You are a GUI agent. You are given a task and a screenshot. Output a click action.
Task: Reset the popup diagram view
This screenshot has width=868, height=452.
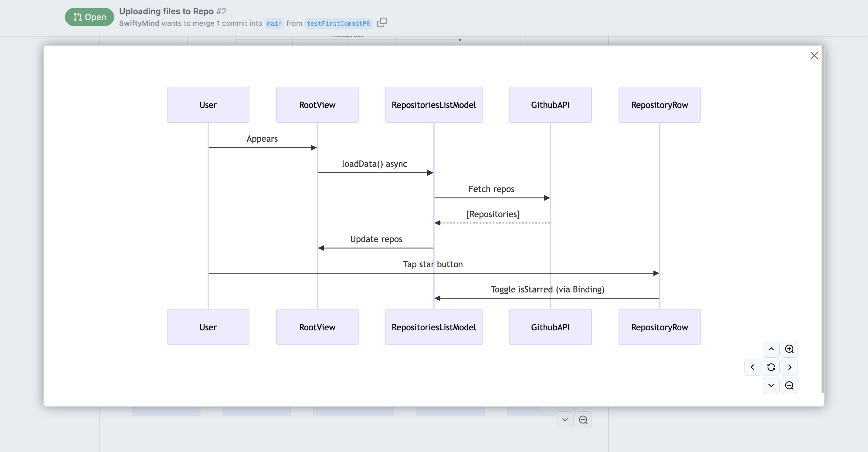tap(771, 367)
